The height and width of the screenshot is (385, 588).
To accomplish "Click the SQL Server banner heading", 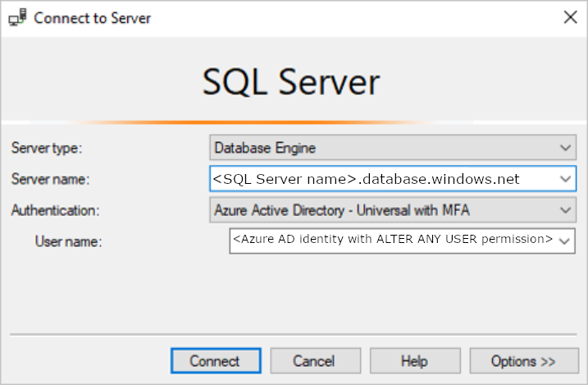I will coord(291,82).
